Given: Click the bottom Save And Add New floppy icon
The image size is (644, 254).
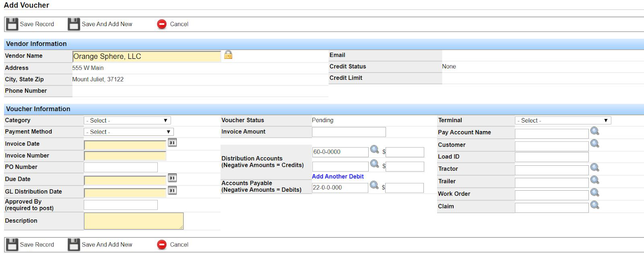Looking at the screenshot, I should coord(74,245).
